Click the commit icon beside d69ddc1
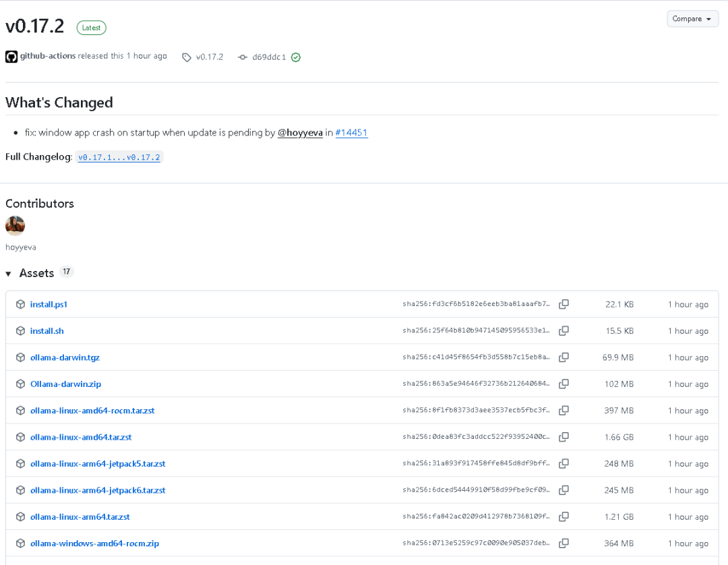The height and width of the screenshot is (565, 728). (x=243, y=57)
